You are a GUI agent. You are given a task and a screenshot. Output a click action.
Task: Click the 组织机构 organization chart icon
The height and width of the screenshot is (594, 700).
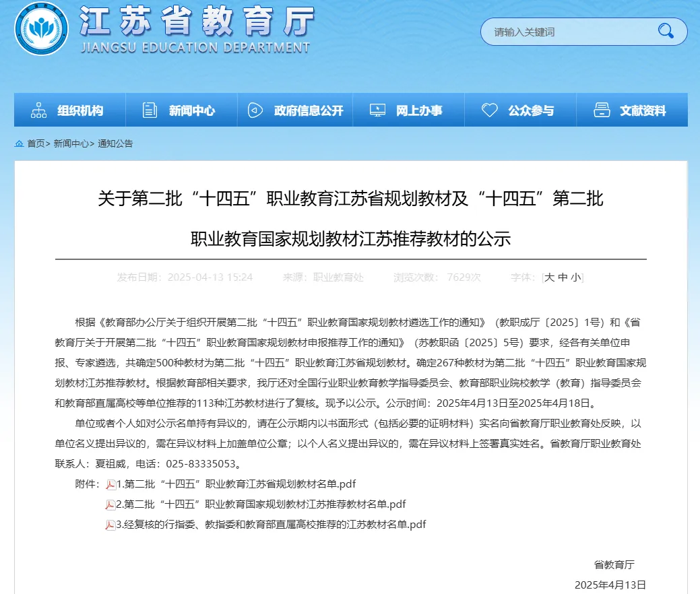pos(38,109)
